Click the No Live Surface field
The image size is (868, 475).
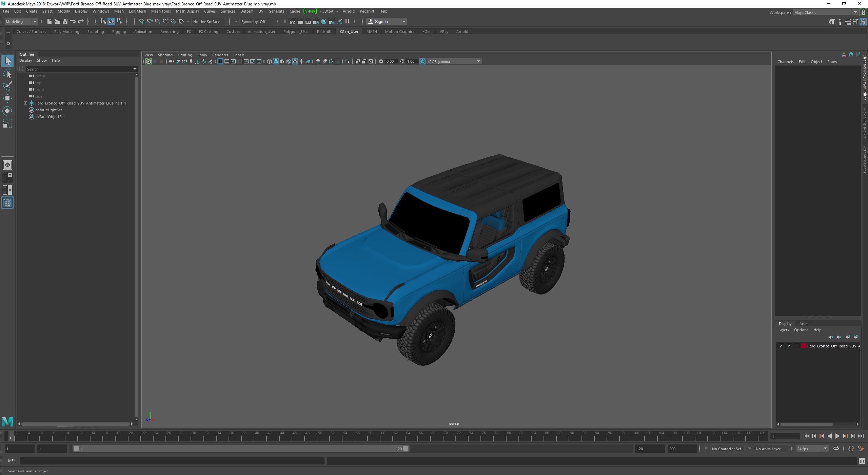point(208,21)
